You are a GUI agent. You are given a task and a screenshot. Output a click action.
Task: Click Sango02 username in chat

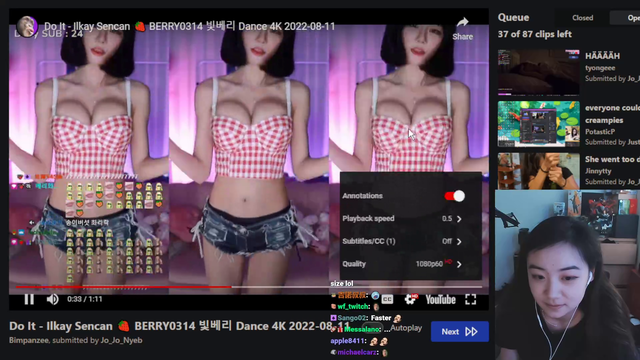point(353,318)
